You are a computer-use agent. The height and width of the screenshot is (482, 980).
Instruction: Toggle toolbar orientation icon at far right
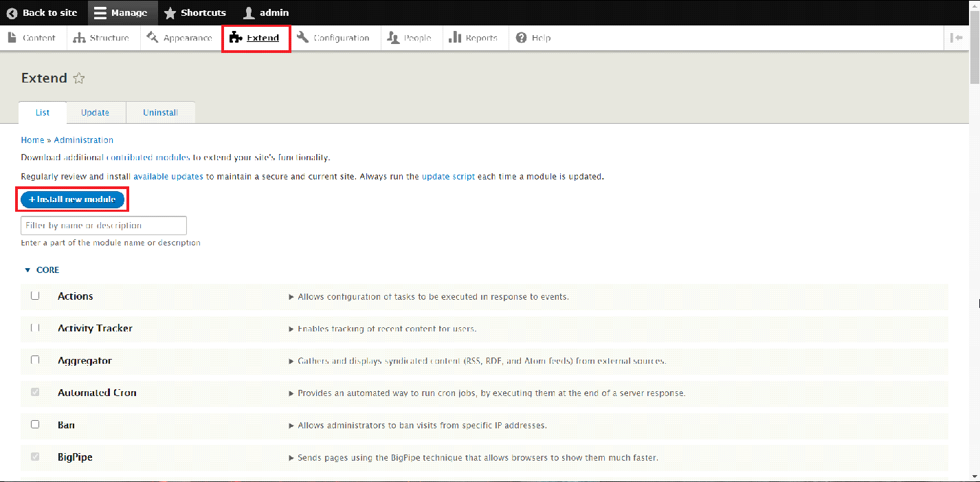click(956, 38)
